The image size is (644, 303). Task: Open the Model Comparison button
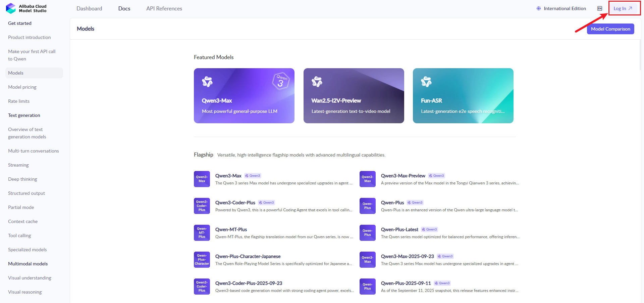[x=610, y=29]
